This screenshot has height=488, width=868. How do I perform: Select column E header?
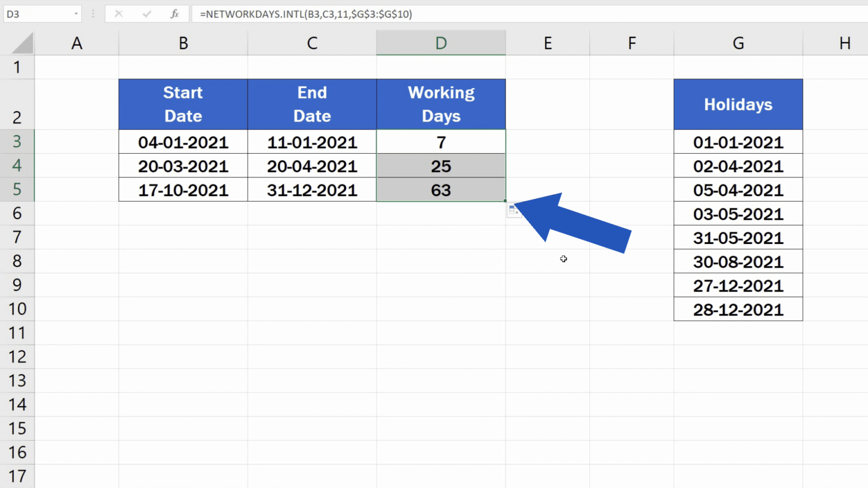coord(548,43)
